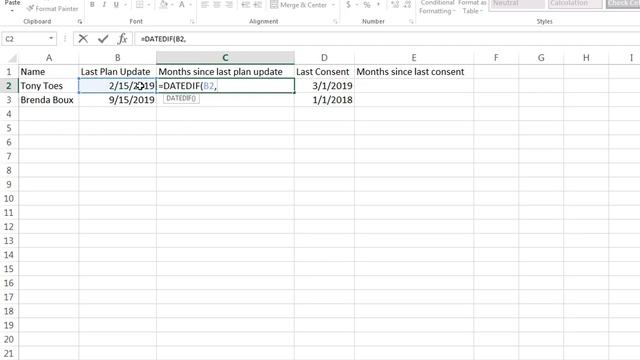This screenshot has height=360, width=640.
Task: Confirm formula with checkmark
Action: pyautogui.click(x=103, y=39)
